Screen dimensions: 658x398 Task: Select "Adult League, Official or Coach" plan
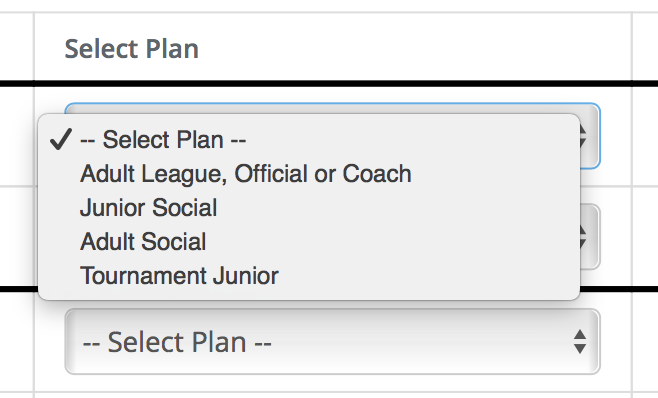pos(309,174)
